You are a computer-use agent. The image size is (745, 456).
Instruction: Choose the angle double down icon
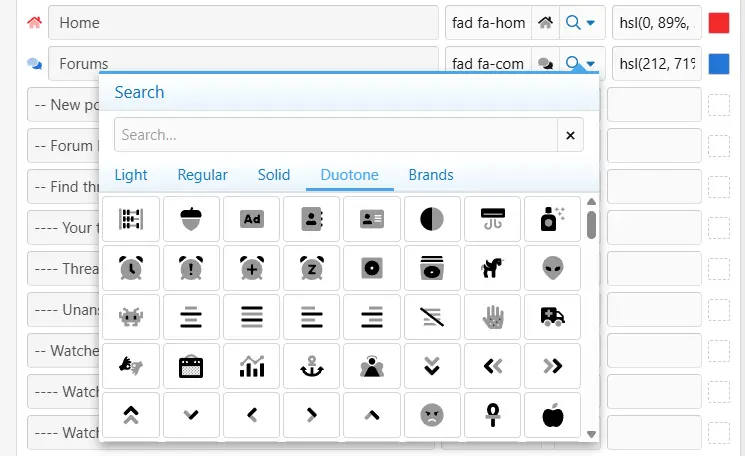click(432, 366)
